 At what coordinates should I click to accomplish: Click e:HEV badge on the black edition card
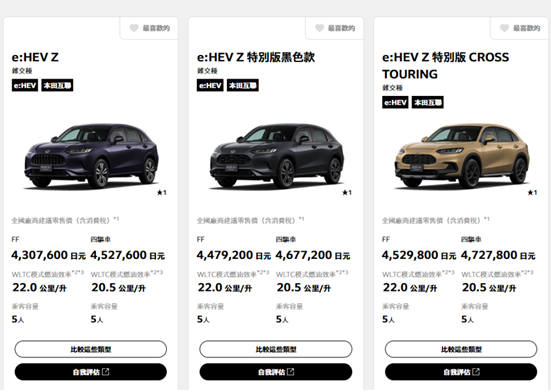point(210,85)
